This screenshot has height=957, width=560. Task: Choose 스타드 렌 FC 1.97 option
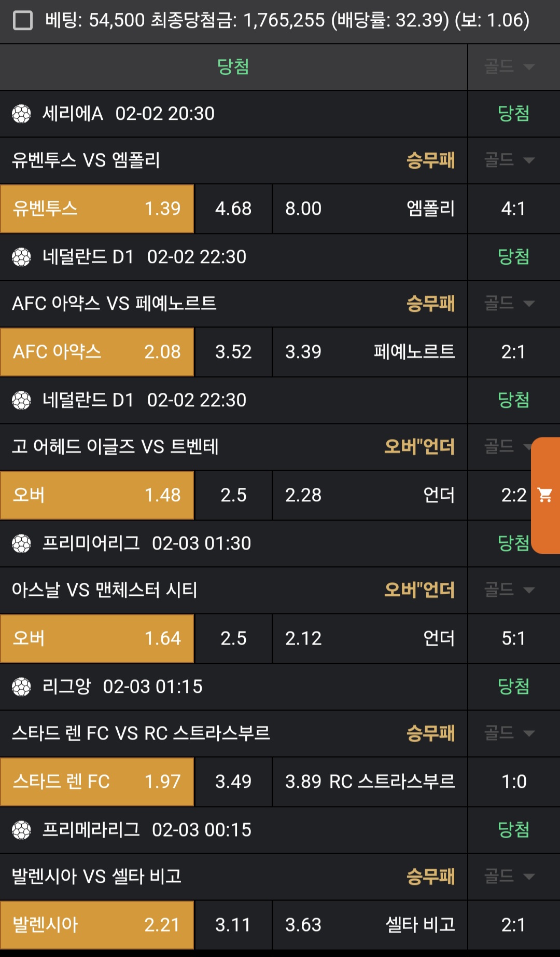point(97,782)
